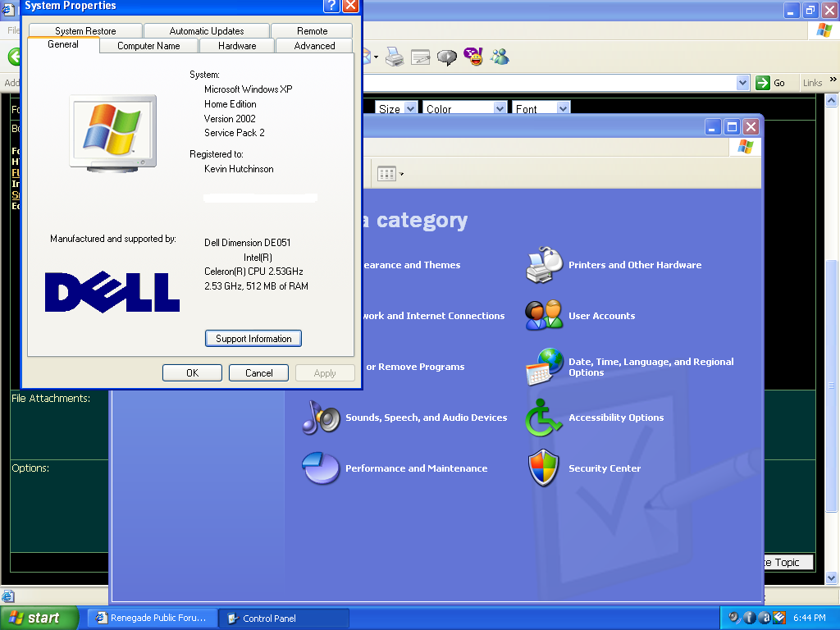Expand the Font dropdown

pos(563,108)
